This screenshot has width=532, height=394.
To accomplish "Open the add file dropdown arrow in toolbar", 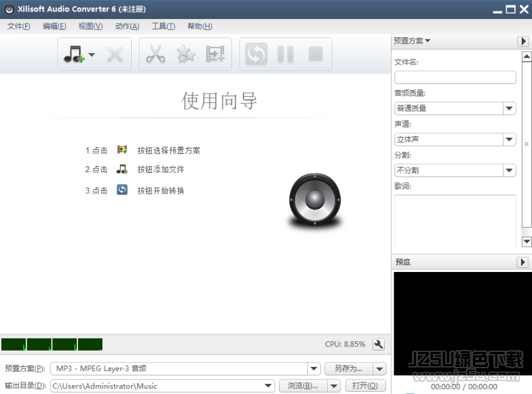I will (92, 54).
